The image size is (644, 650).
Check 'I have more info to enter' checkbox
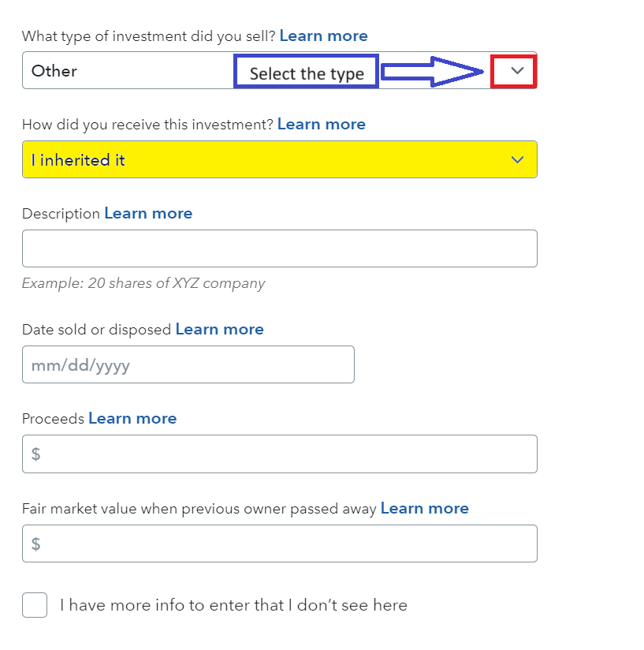coord(35,605)
